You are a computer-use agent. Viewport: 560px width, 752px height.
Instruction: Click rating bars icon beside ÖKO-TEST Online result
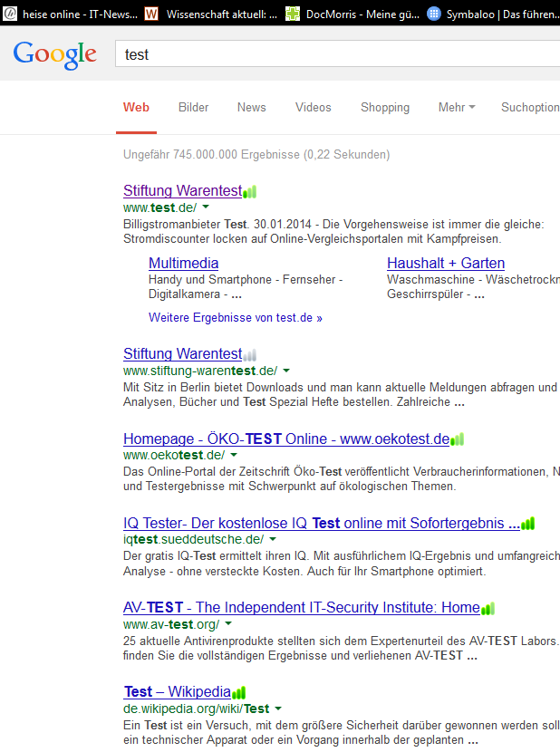point(458,439)
